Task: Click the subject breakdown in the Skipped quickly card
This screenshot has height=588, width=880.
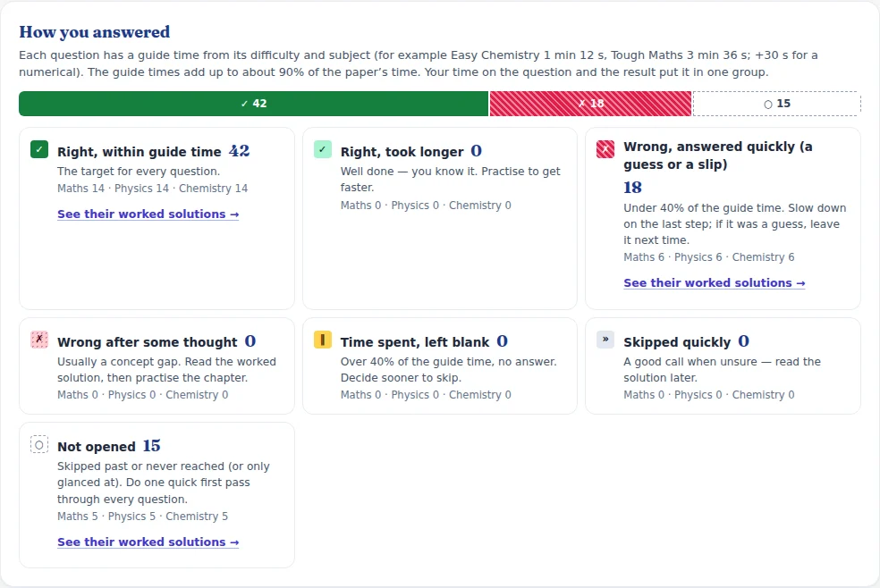Action: point(709,395)
